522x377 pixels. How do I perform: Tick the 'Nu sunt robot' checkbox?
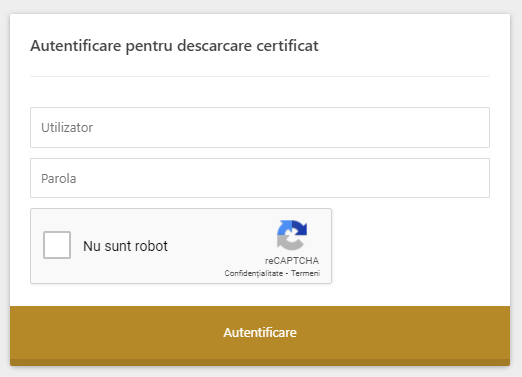tap(57, 245)
